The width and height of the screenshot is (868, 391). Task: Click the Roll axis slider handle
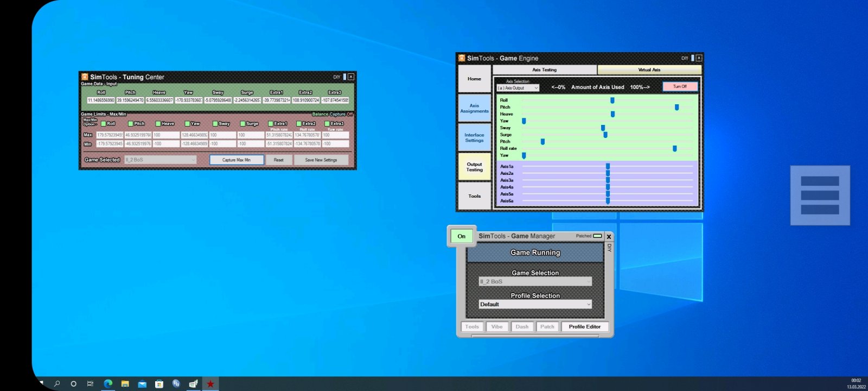coord(612,100)
